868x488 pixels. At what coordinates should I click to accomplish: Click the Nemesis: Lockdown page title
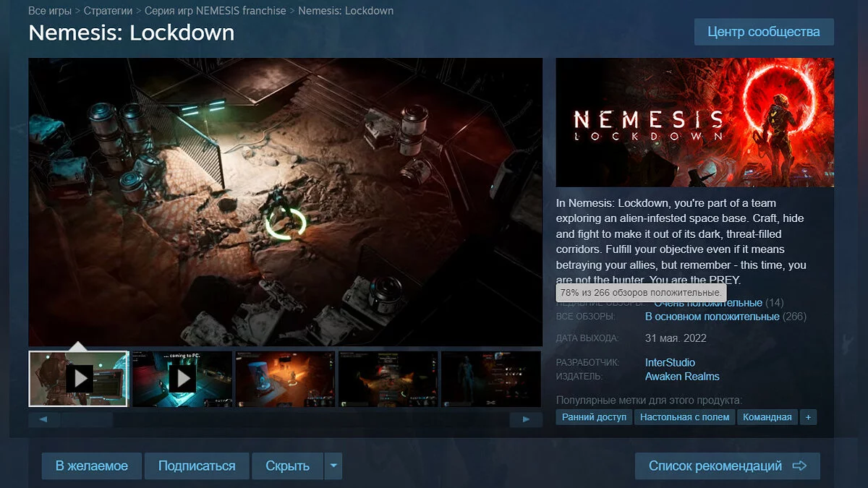click(x=131, y=33)
